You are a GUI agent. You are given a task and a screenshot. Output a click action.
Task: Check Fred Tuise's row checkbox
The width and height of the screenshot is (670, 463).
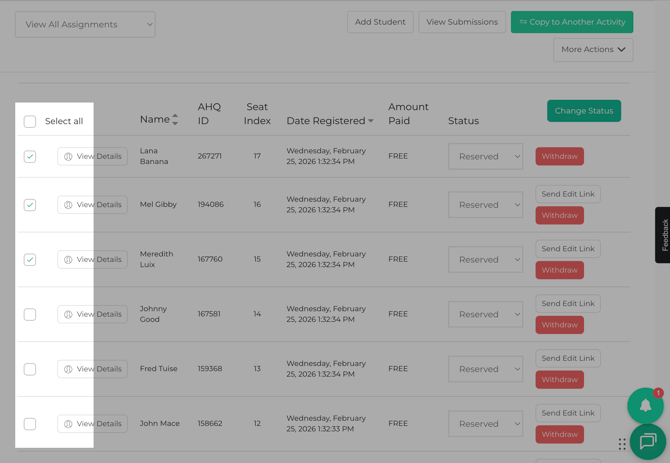tap(30, 369)
